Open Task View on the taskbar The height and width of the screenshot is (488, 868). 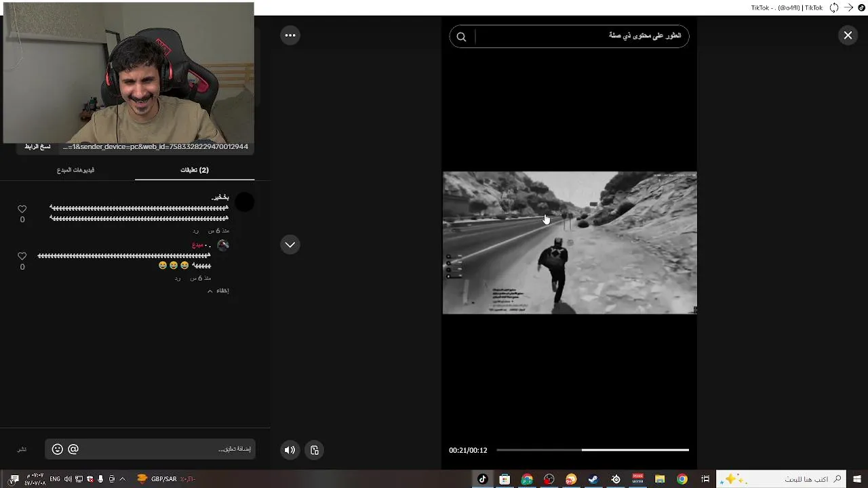[705, 479]
